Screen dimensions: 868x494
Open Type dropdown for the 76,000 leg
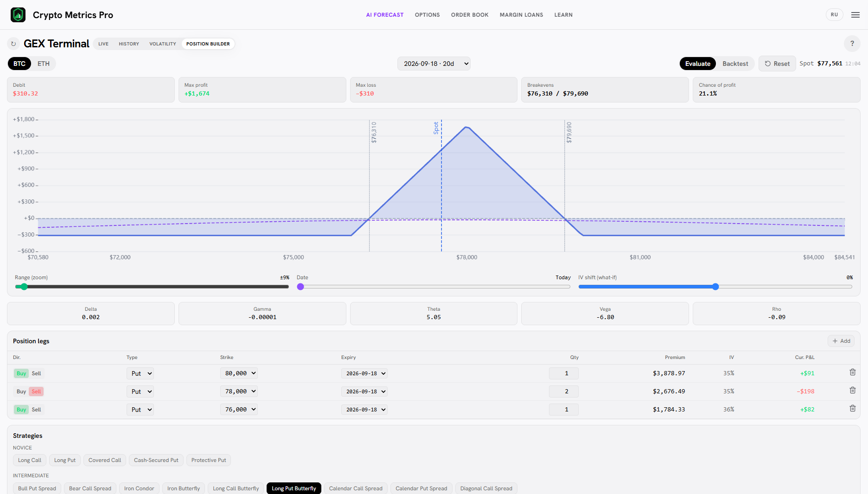click(140, 410)
